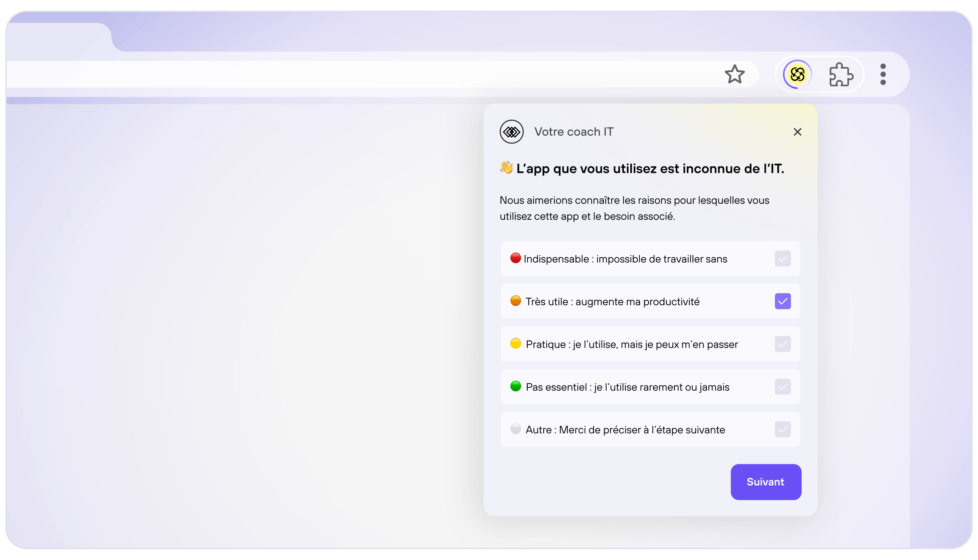Uncheck the Très utile checkbox
Screen dimensions: 978x560
[x=783, y=301]
